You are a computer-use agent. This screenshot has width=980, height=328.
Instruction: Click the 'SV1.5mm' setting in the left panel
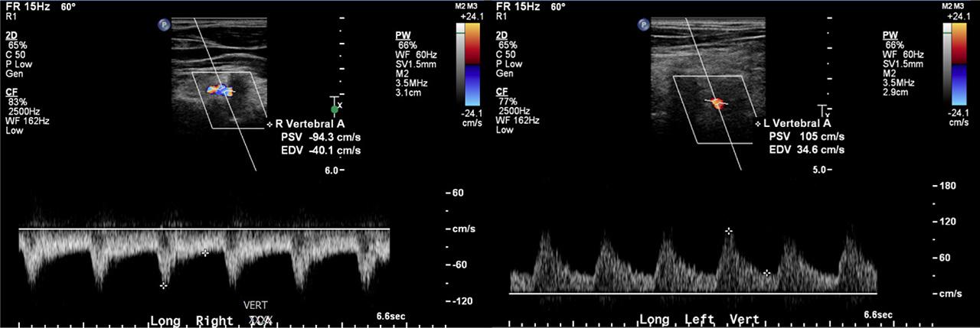click(416, 64)
